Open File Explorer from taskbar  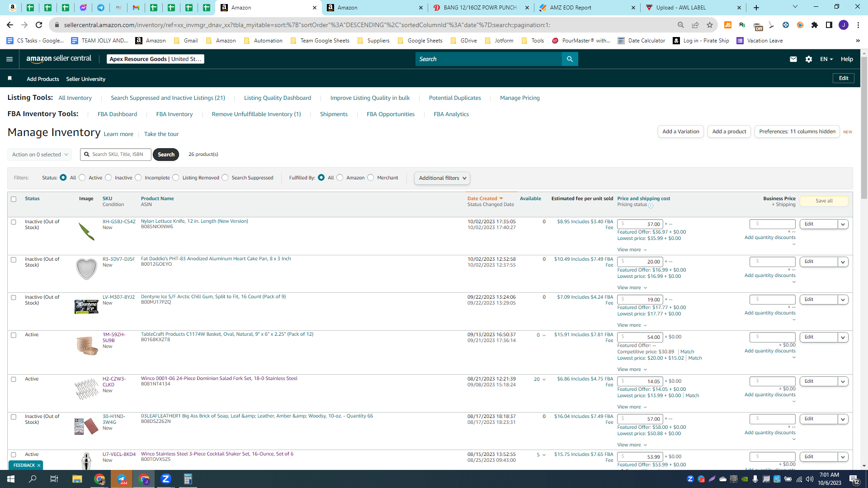point(77,479)
